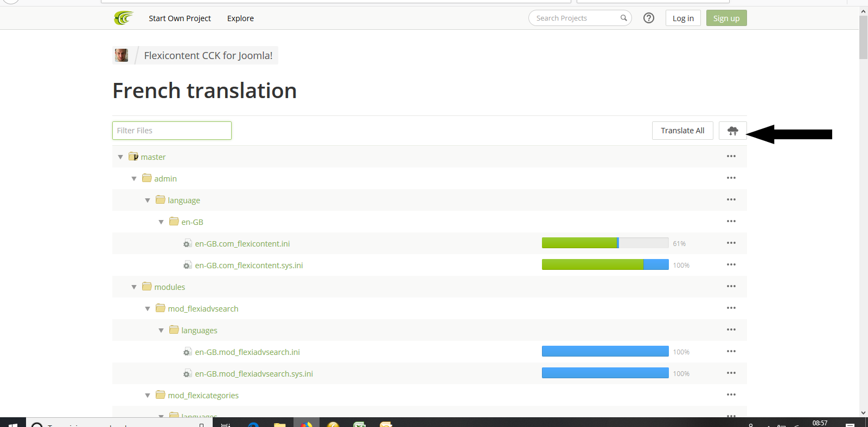Open en-GB.com_flexicontent.ini file link
Image resolution: width=868 pixels, height=427 pixels.
[242, 244]
